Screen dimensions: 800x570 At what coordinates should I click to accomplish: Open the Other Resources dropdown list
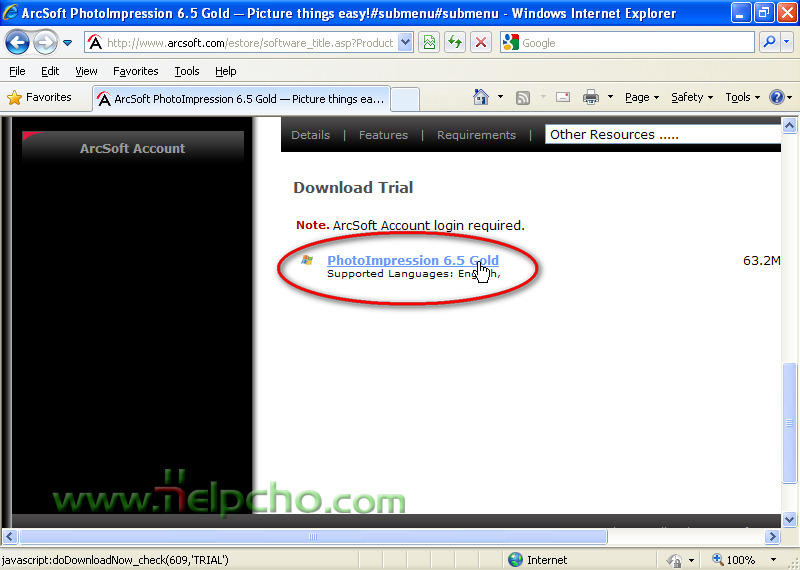click(663, 135)
